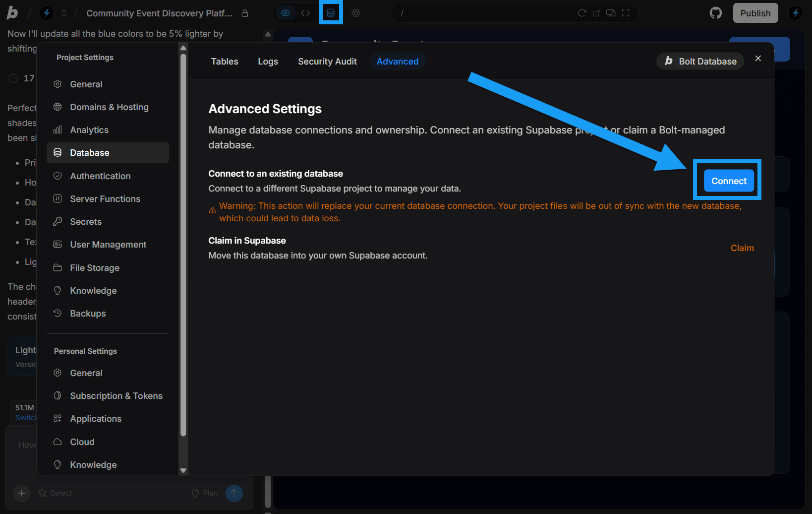Open Secrets in Project Settings
Screen dimensions: 812x514
[x=84, y=221]
